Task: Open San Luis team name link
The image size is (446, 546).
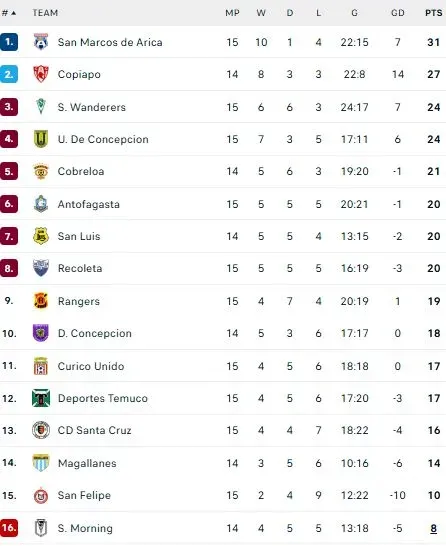Action: pyautogui.click(x=79, y=236)
